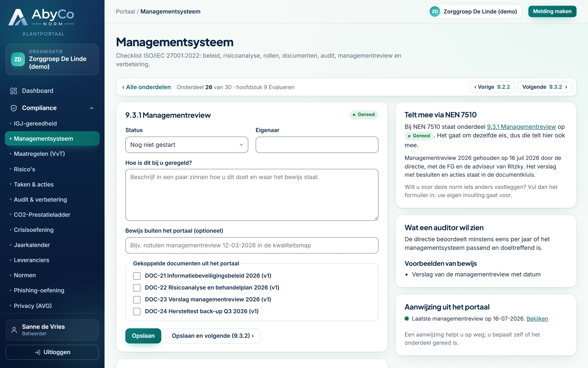The width and height of the screenshot is (588, 368).
Task: Collapse the Compliance menu chevron
Action: point(92,108)
